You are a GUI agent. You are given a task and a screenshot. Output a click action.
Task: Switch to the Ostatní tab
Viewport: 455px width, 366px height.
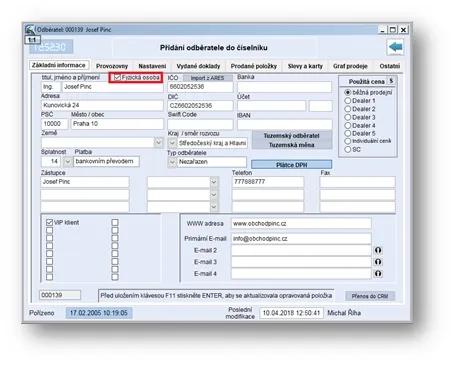389,66
